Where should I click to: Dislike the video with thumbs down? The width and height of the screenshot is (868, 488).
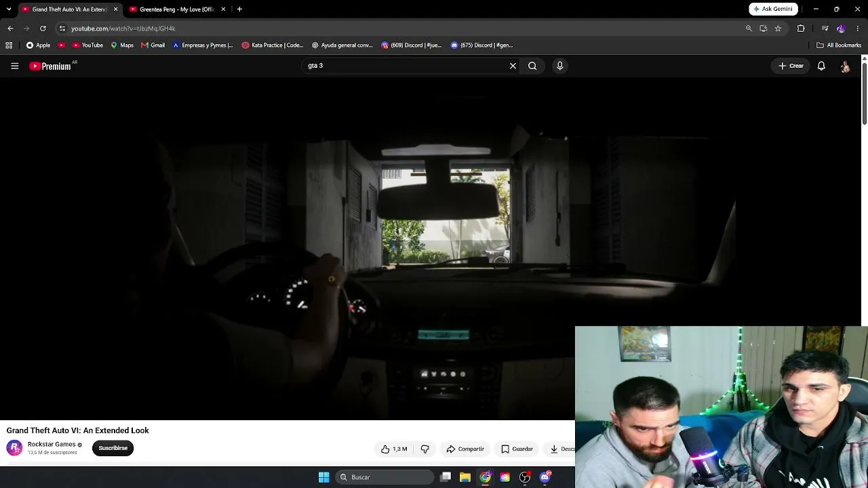[x=425, y=449]
